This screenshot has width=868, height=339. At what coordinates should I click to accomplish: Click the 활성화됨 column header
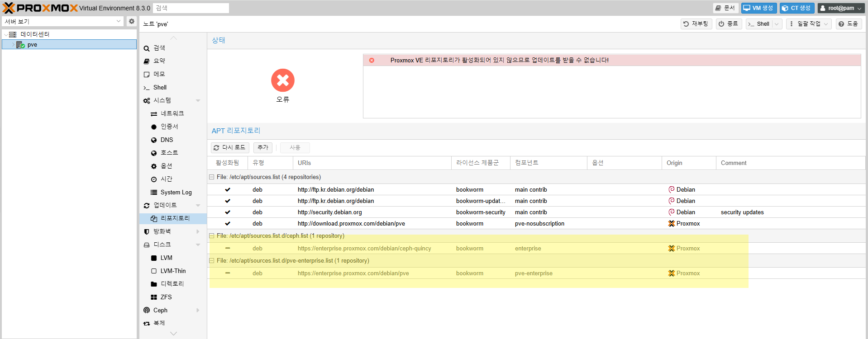tap(228, 163)
